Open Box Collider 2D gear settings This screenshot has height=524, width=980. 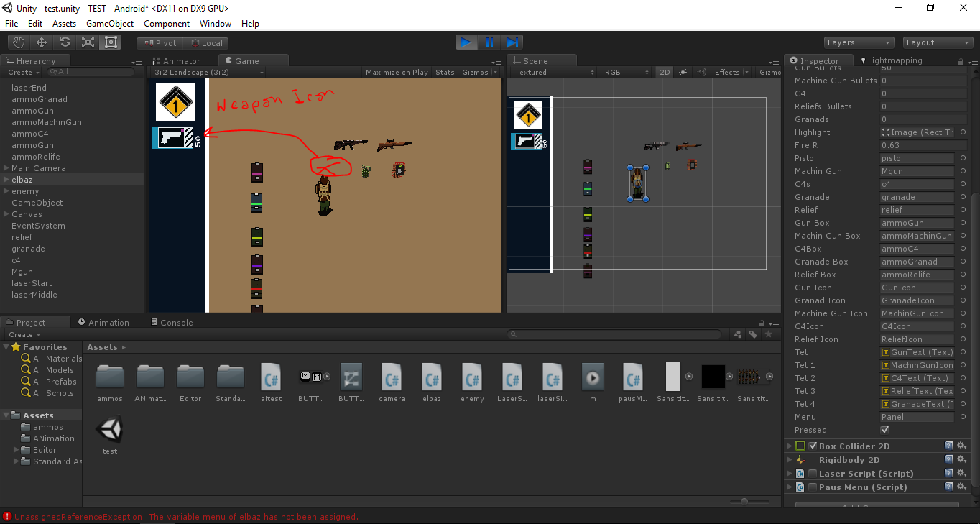click(961, 446)
